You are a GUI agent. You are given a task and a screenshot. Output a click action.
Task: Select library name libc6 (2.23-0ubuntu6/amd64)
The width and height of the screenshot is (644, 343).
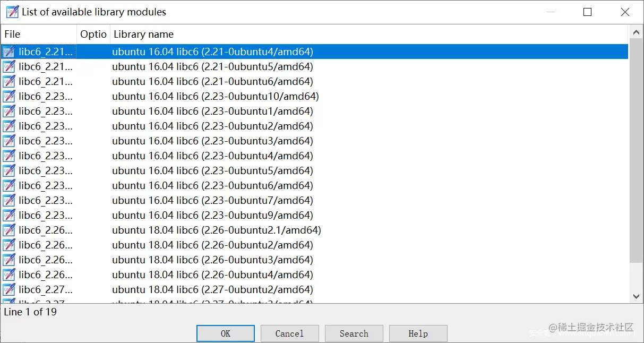click(212, 186)
